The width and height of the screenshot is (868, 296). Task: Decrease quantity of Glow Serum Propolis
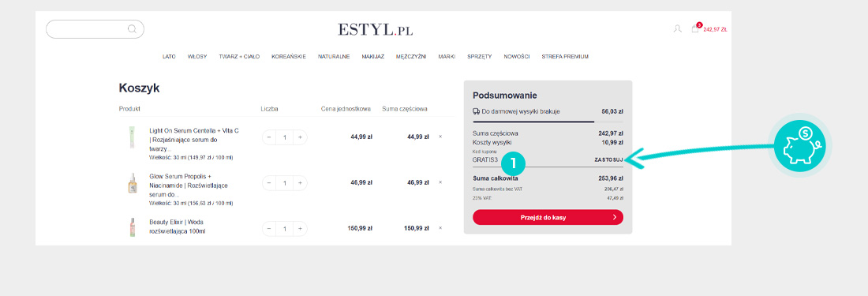(269, 182)
